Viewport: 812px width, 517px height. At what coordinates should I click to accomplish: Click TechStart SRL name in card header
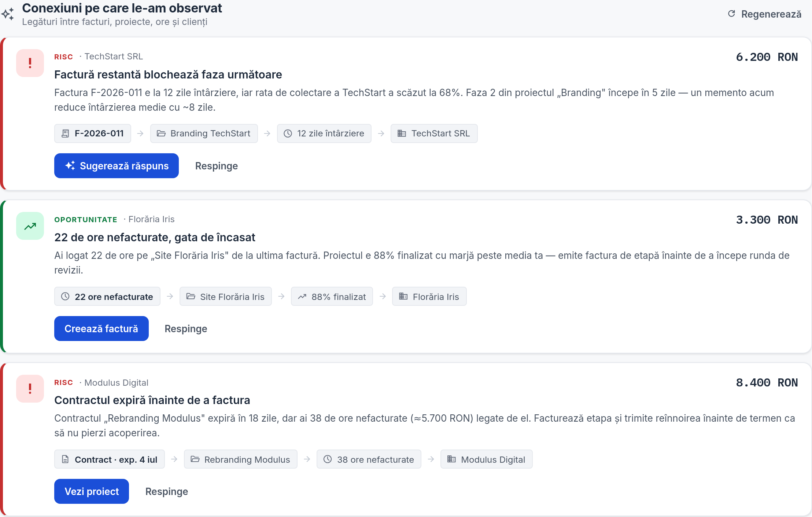[114, 56]
